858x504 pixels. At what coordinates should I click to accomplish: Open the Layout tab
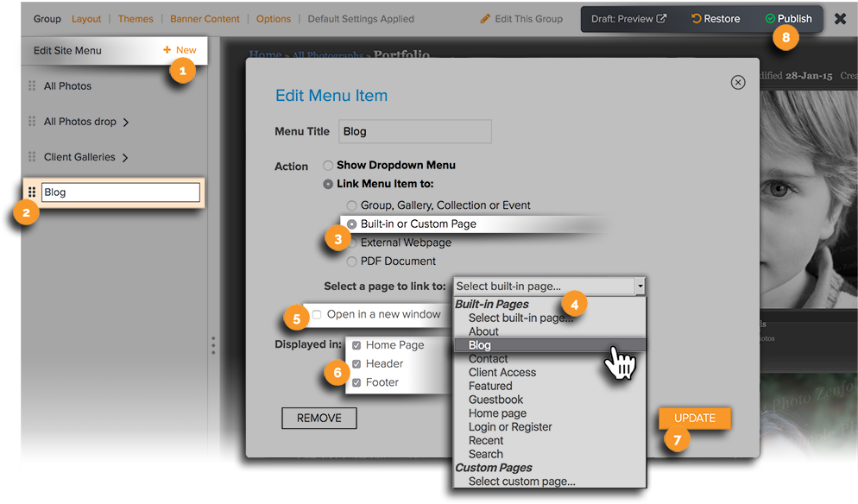(x=86, y=19)
